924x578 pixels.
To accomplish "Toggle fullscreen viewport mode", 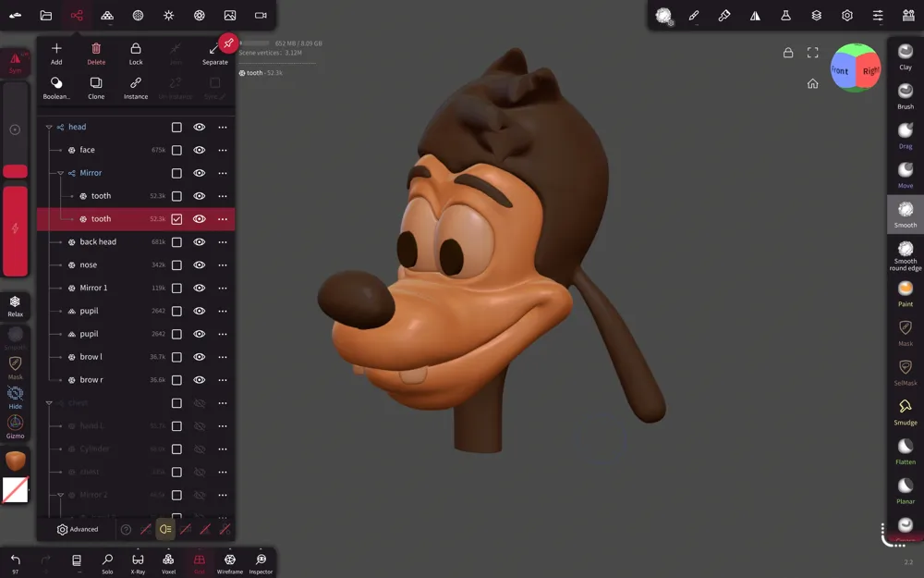I will coord(812,53).
